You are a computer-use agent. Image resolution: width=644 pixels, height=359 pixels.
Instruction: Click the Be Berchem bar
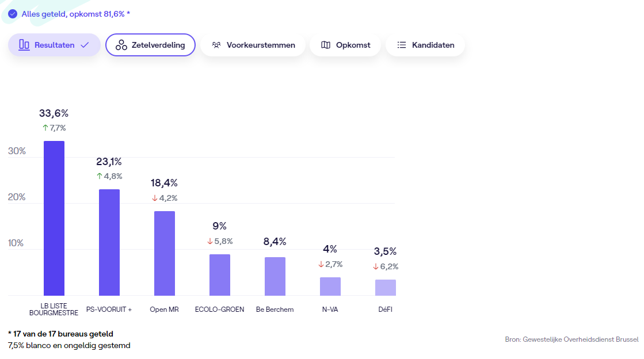(x=275, y=276)
